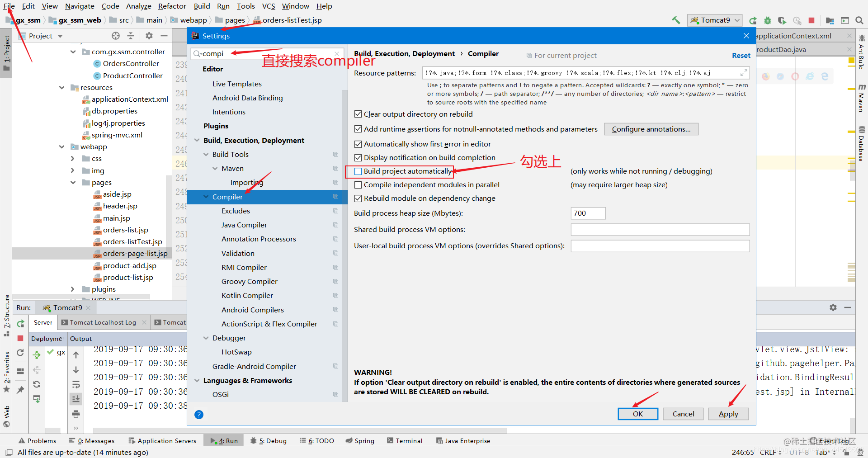The width and height of the screenshot is (868, 458).
Task: Click collapse all icon in Project panel
Action: pos(131,36)
